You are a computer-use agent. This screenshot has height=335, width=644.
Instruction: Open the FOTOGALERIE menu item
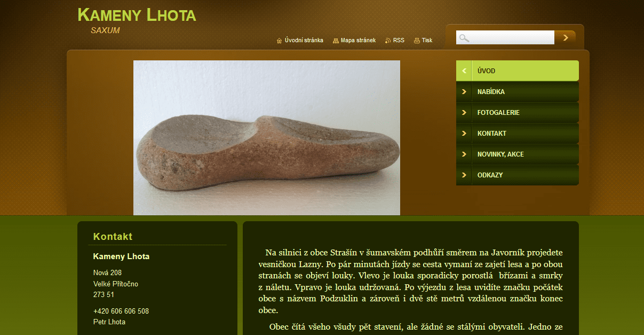click(518, 113)
